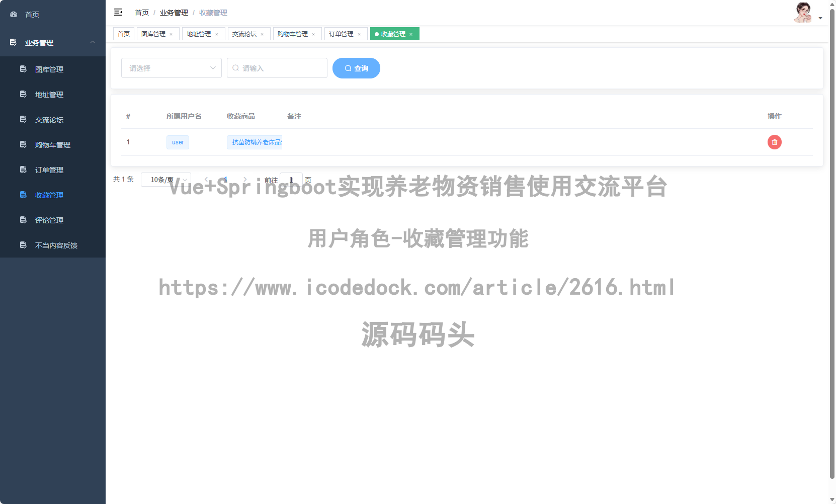This screenshot has width=836, height=504.
Task: Click the delete trash icon for row 1
Action: point(774,142)
